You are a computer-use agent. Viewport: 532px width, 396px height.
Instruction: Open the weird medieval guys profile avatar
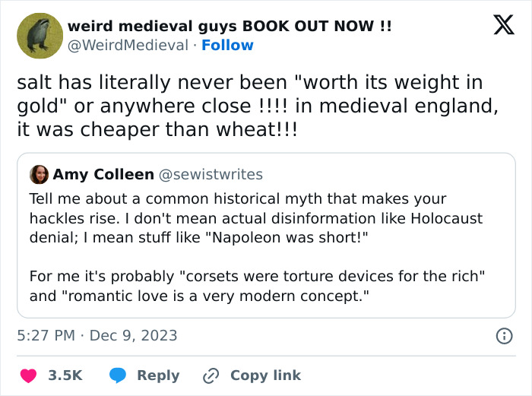[x=40, y=35]
